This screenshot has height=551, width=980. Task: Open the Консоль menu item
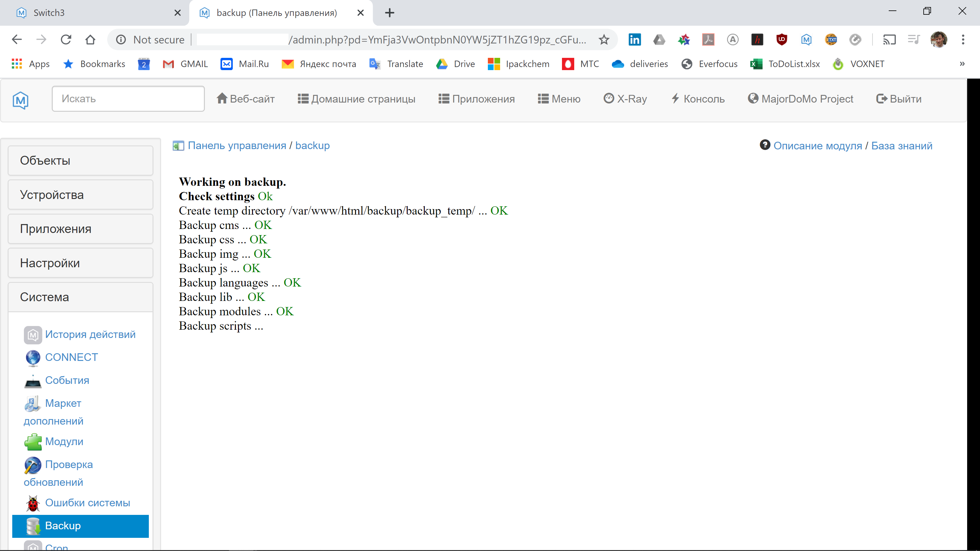698,99
